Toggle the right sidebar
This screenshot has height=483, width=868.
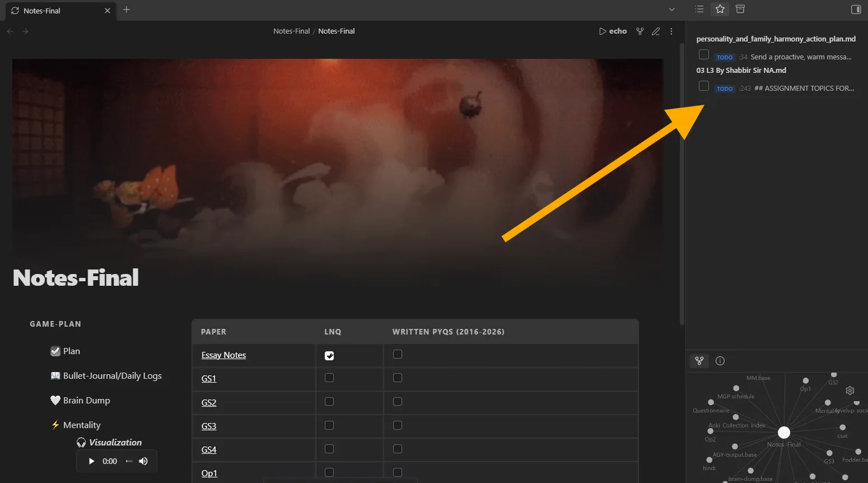click(856, 9)
